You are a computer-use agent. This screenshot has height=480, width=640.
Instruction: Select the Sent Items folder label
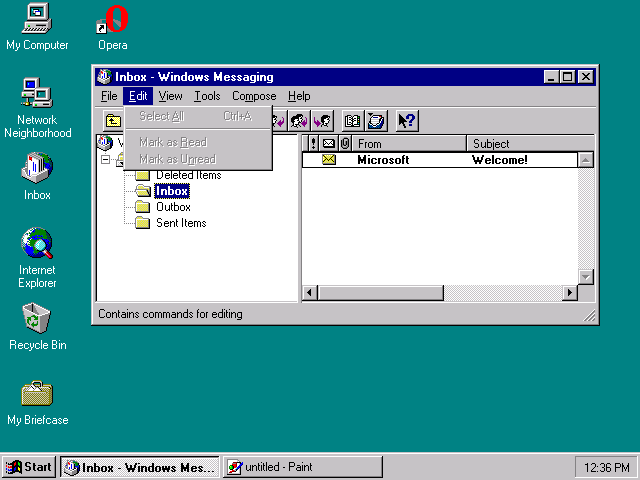pos(181,223)
